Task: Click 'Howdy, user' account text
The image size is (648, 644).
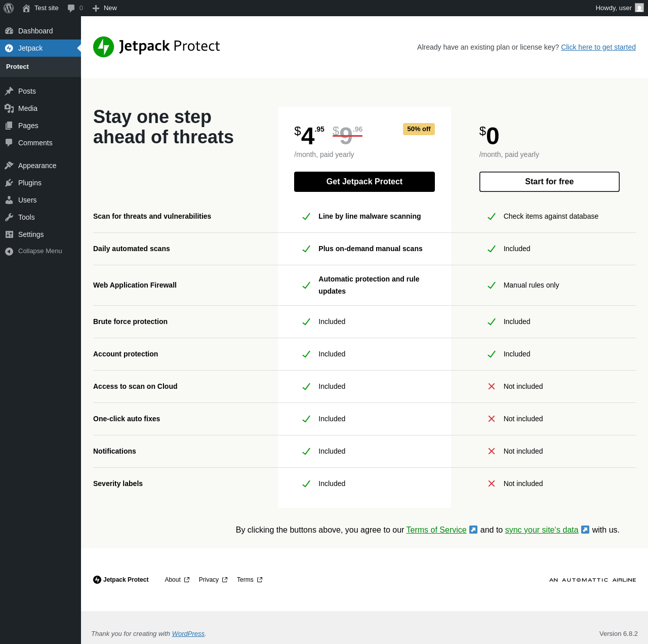Action: [614, 8]
